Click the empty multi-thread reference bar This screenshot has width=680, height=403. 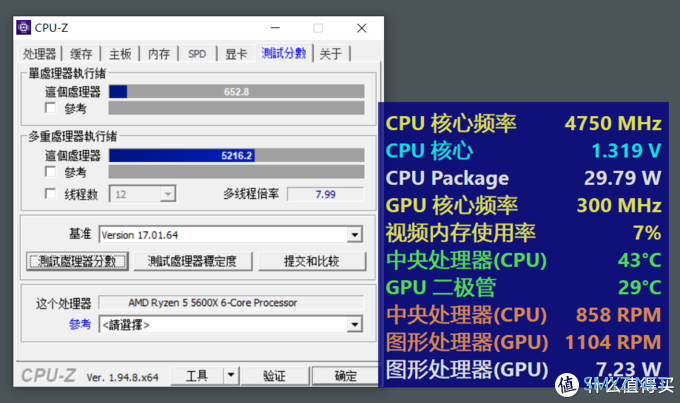coord(236,172)
